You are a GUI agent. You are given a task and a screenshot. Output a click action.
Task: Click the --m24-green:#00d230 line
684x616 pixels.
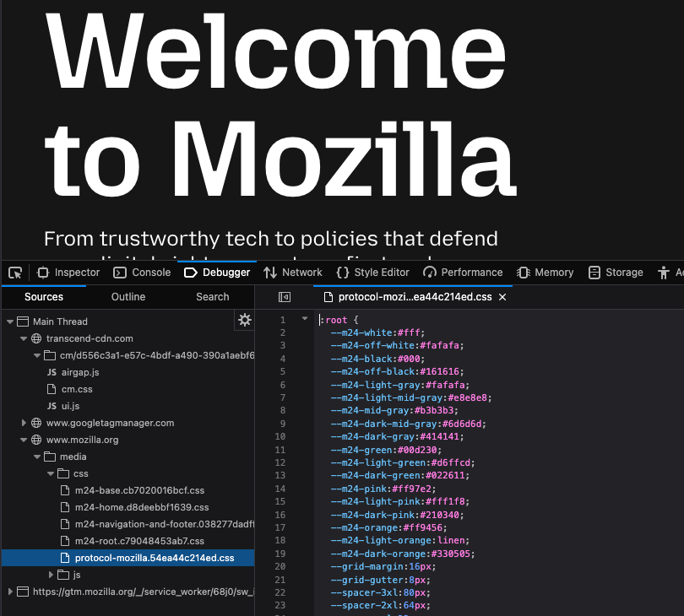[386, 450]
